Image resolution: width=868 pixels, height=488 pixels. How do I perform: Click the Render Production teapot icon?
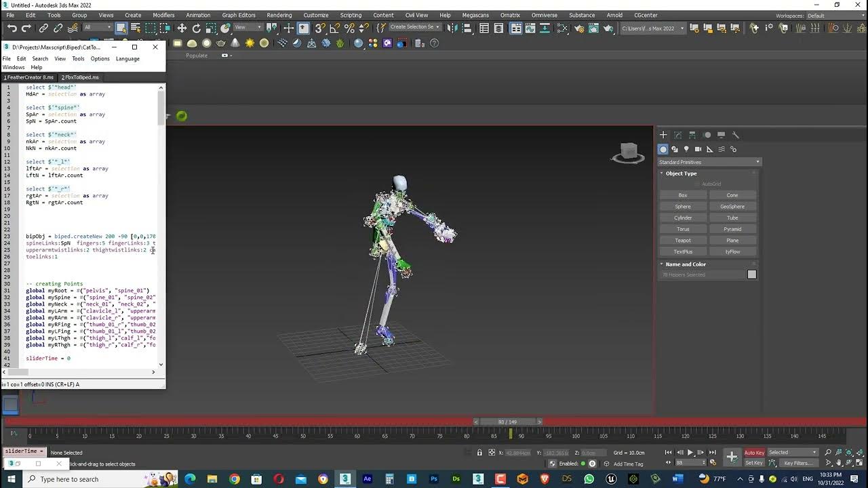pyautogui.click(x=608, y=28)
